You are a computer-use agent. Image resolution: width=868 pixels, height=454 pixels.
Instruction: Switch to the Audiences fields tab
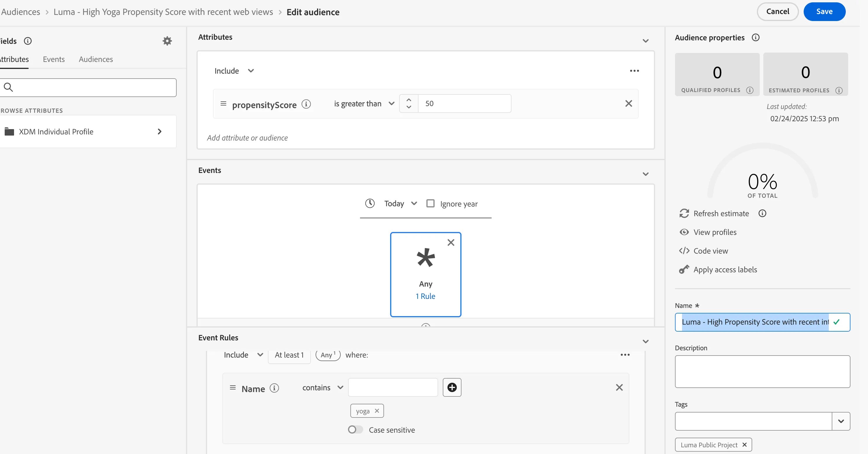pos(96,60)
